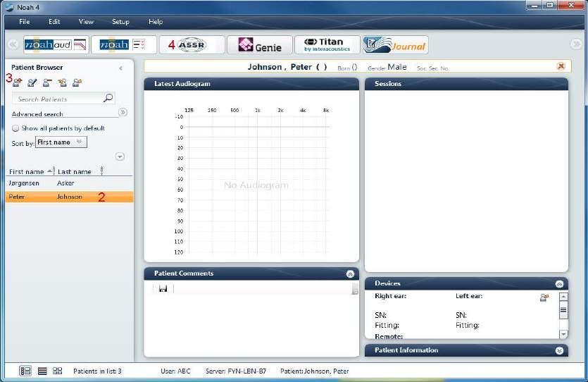Click 'User: ABC' in status bar
Screen dimensions: 588x382
(175, 371)
